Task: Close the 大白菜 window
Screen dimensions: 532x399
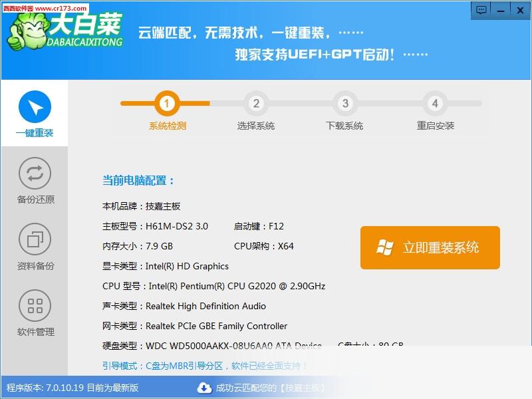Action: tap(520, 10)
